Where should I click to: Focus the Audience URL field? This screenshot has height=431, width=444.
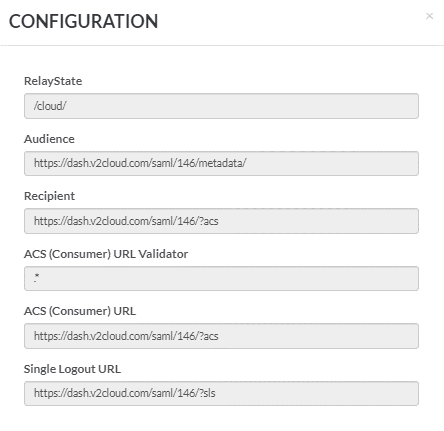click(x=221, y=163)
